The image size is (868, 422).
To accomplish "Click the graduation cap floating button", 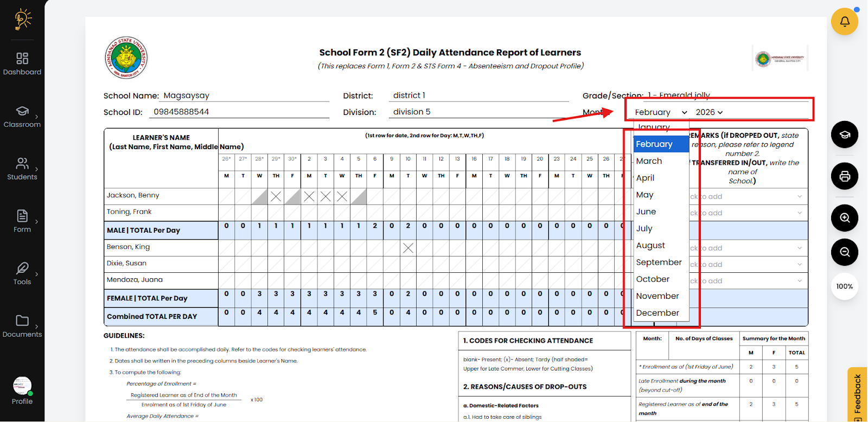I will 844,135.
